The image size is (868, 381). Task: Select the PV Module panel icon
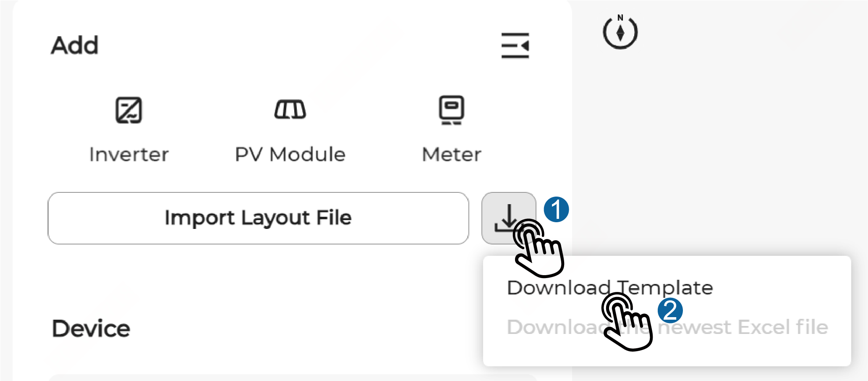pyautogui.click(x=290, y=110)
